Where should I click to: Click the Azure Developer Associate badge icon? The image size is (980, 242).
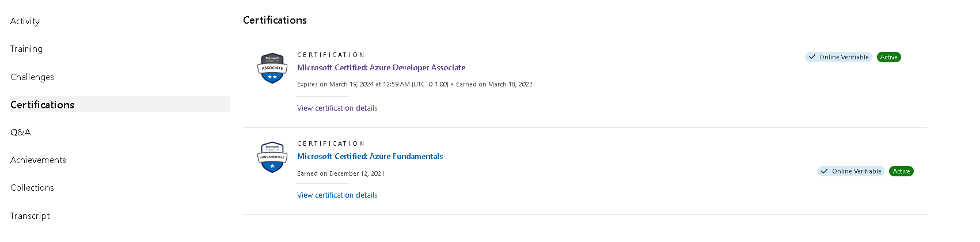pyautogui.click(x=272, y=68)
